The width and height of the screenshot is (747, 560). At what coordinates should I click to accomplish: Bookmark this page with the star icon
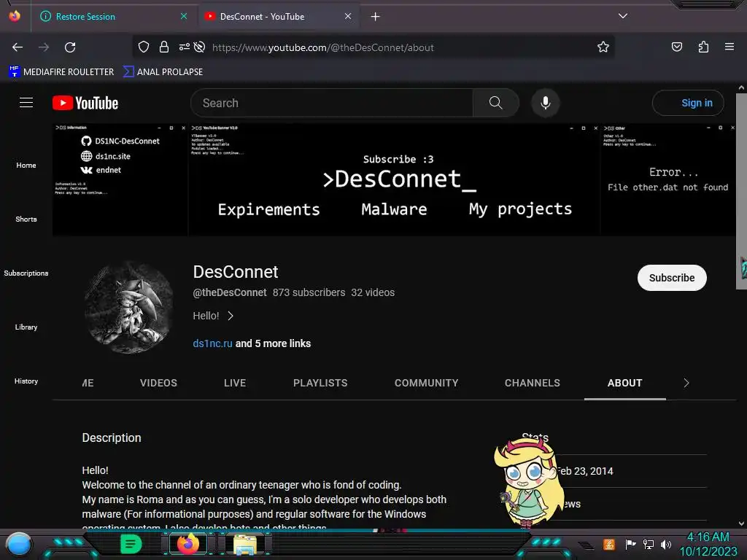pos(603,47)
